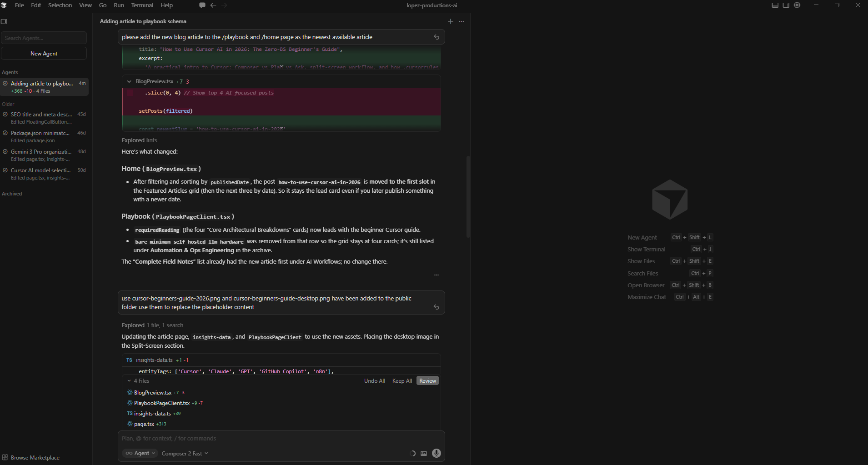Viewport: 868px width, 465px height.
Task: Click the context usage ring indicator
Action: coord(413,454)
